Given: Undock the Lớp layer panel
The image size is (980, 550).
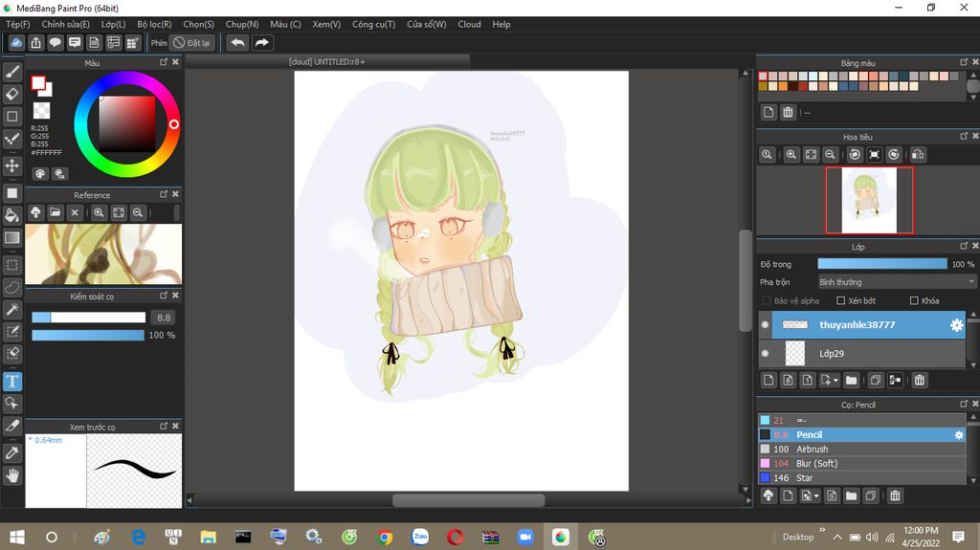Looking at the screenshot, I should click(x=964, y=246).
